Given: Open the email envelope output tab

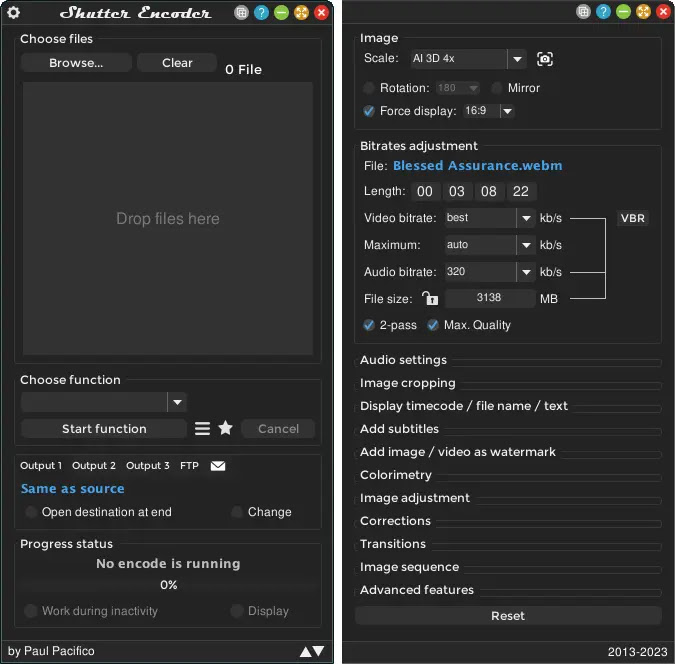Looking at the screenshot, I should coord(218,465).
